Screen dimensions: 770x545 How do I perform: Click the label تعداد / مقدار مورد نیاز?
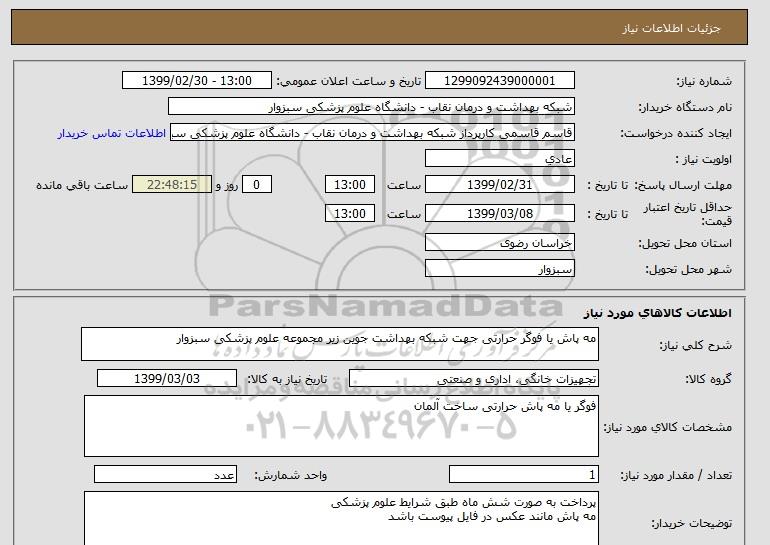coord(676,475)
